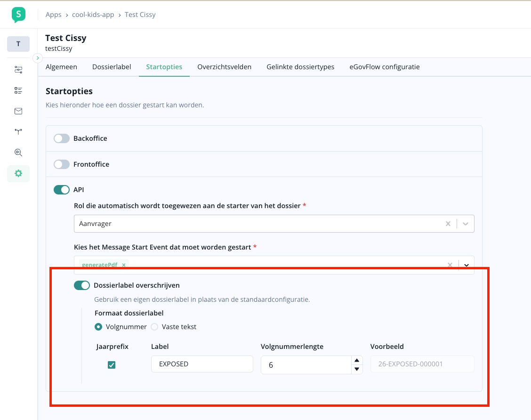Enable the Frontoffice toggle
The image size is (531, 420).
coord(61,164)
